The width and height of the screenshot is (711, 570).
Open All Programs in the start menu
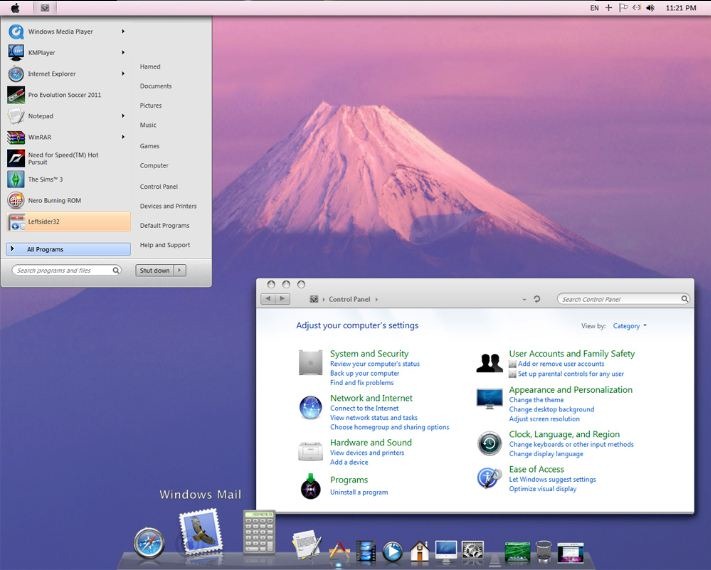tap(68, 249)
